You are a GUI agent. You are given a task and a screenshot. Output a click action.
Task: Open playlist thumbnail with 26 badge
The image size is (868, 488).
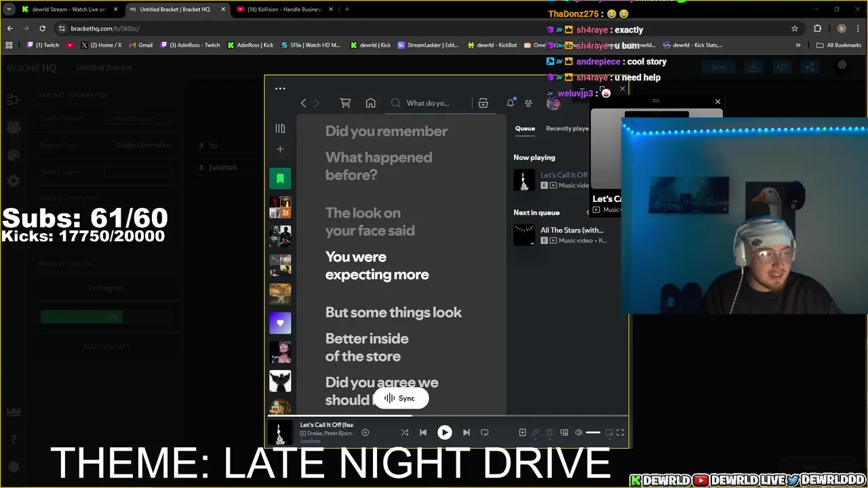coord(280,207)
